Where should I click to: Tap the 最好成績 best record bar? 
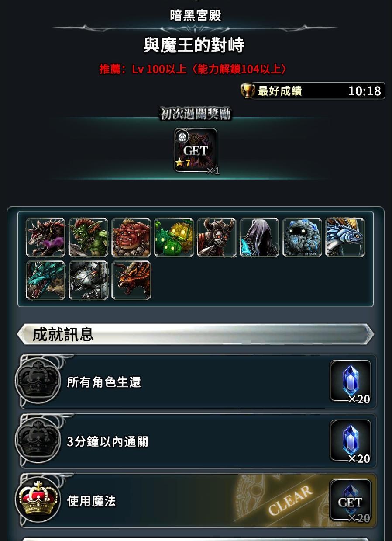313,91
